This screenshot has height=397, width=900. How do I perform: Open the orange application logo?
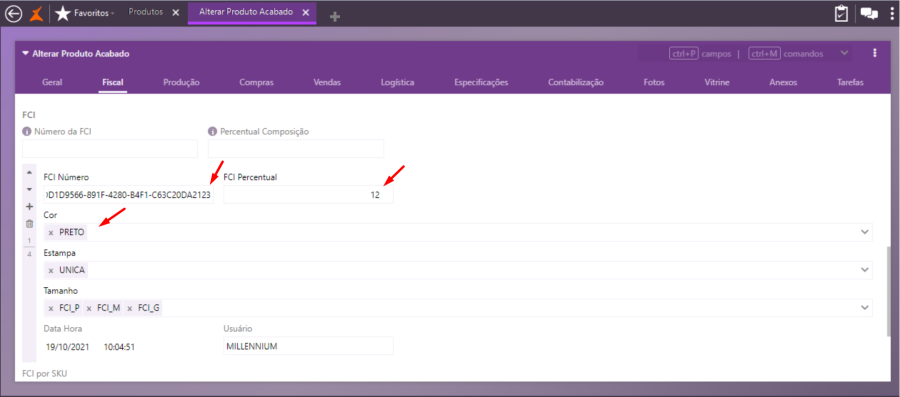click(x=37, y=13)
